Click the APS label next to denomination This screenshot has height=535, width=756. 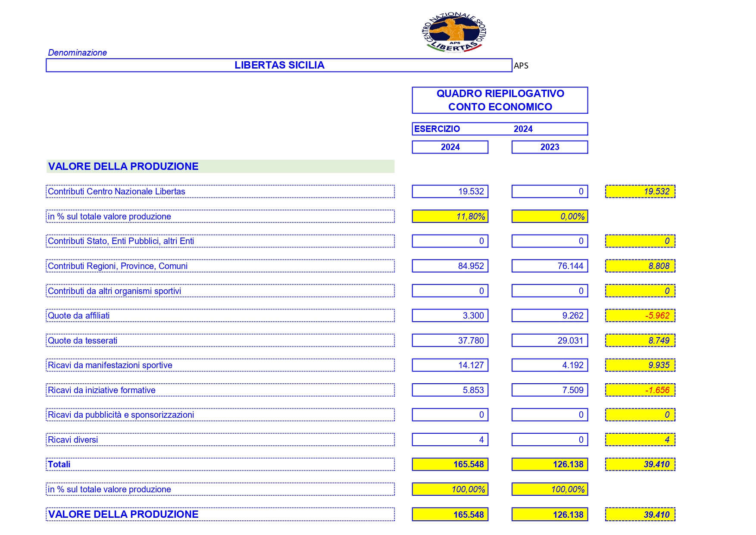coord(521,66)
